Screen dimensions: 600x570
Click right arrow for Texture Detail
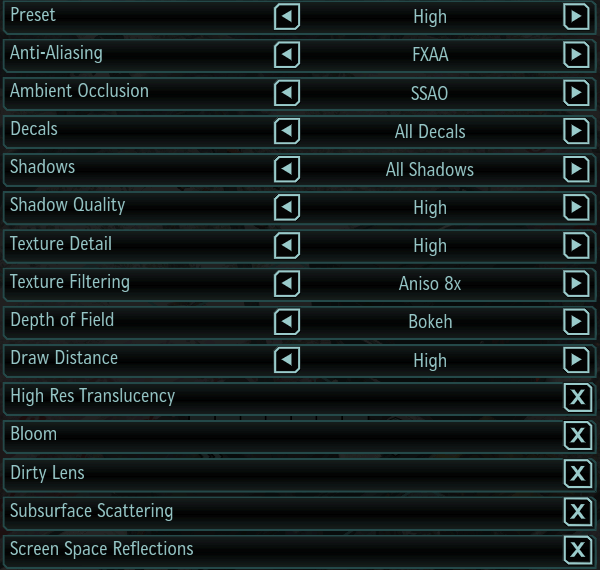tap(575, 245)
